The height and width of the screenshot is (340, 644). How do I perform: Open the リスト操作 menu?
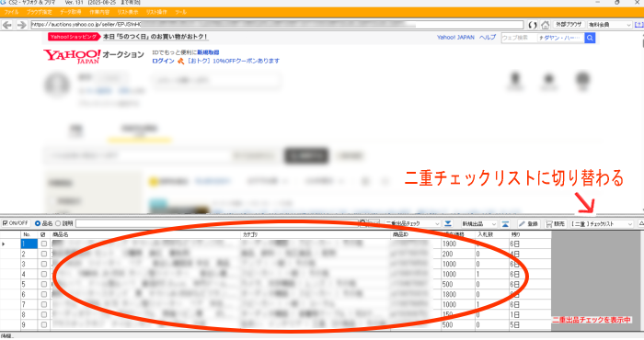coord(156,12)
